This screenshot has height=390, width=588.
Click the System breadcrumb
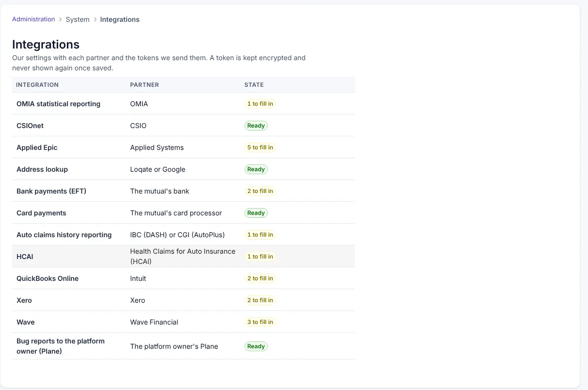(x=78, y=19)
